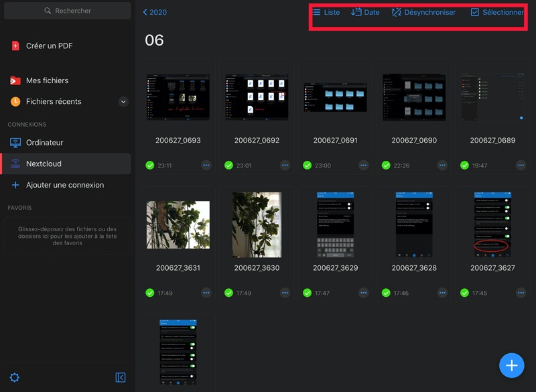Open the 200627_0689 screenshot thumbnail
536x392 pixels.
tap(492, 97)
